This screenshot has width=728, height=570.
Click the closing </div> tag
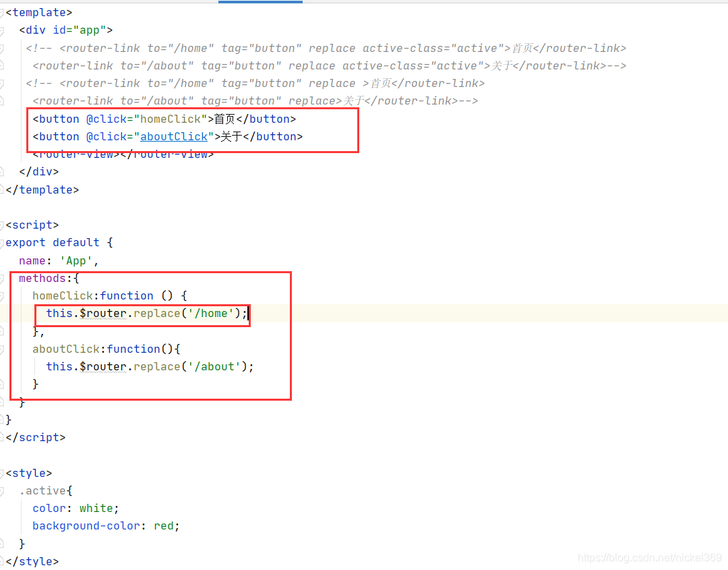tap(39, 172)
